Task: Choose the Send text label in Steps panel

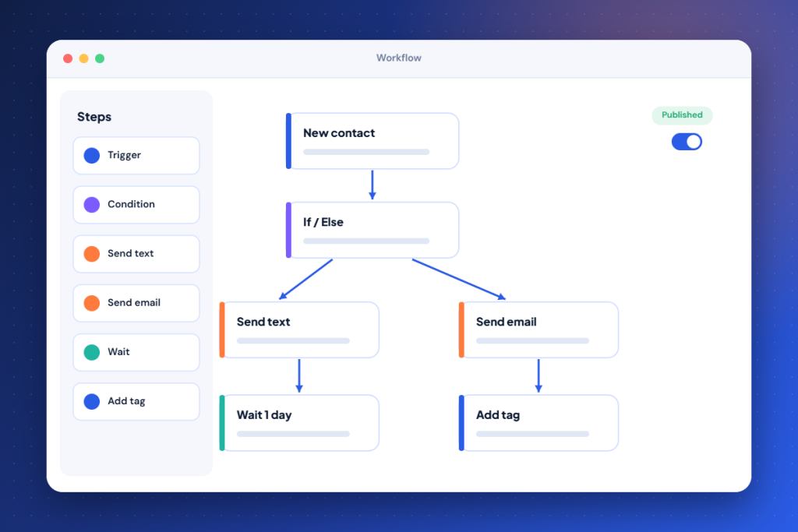Action: pyautogui.click(x=130, y=253)
